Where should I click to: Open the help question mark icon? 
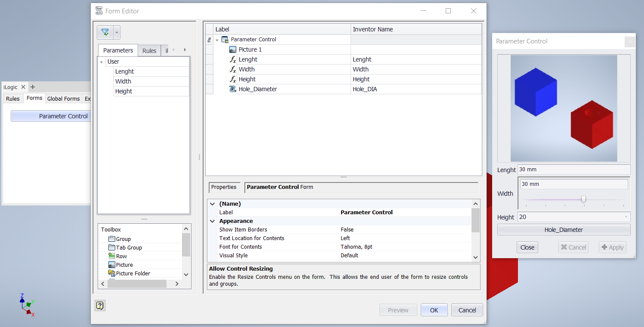tap(100, 305)
